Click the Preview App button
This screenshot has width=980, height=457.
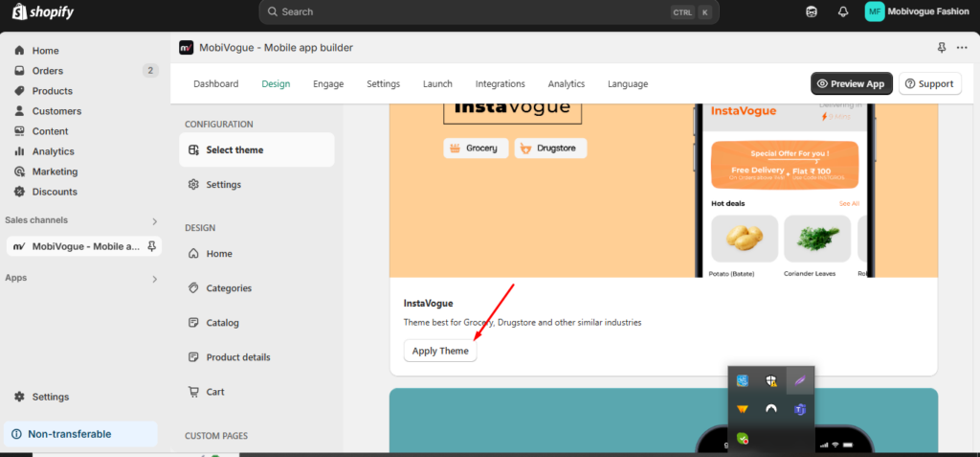tap(851, 84)
